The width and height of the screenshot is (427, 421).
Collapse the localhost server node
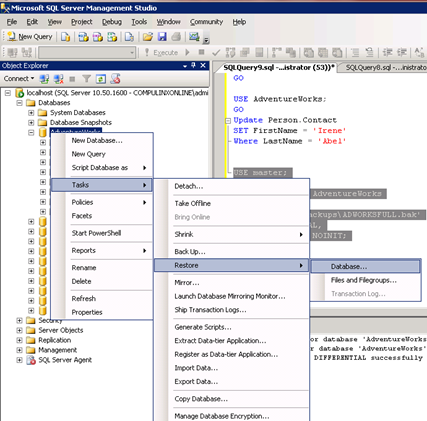click(8, 93)
